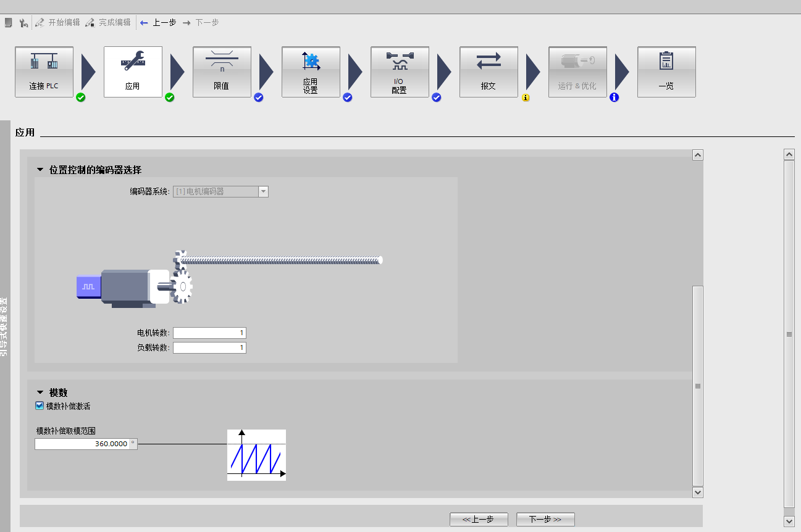Open the 连接 PLC wizard step
Viewport: 801px width, 532px height.
coord(44,72)
